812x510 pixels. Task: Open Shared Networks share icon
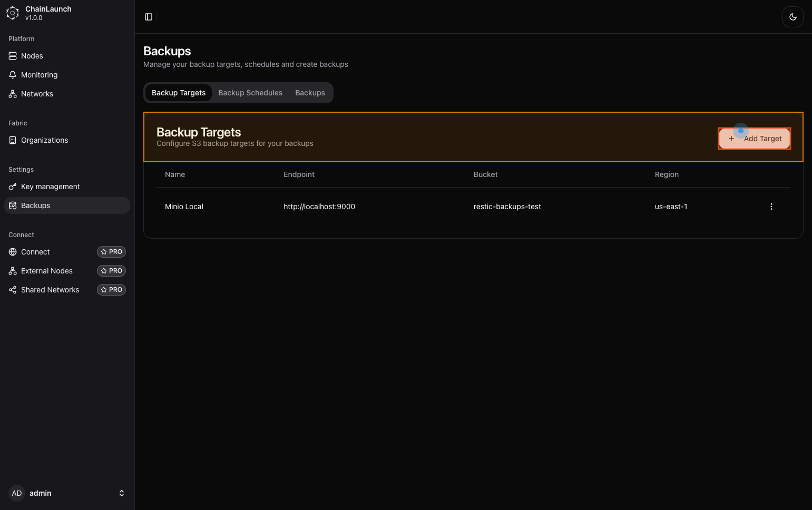pyautogui.click(x=13, y=290)
